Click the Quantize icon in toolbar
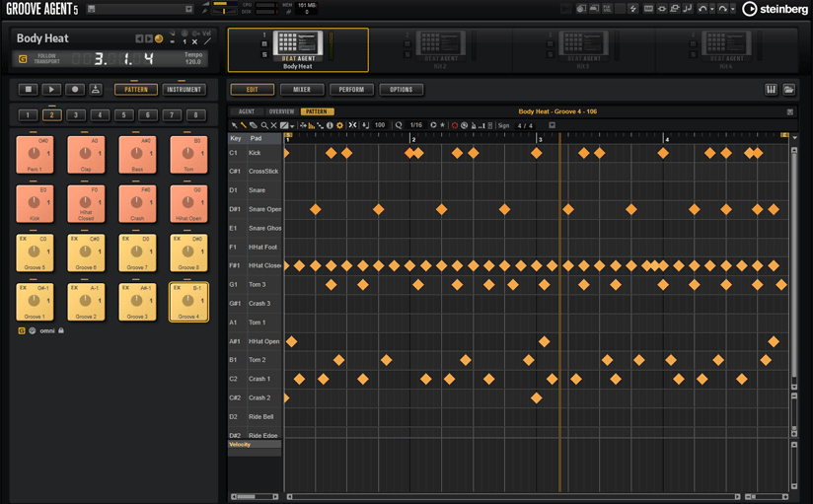Viewport: 813px width, 504px height. (399, 125)
